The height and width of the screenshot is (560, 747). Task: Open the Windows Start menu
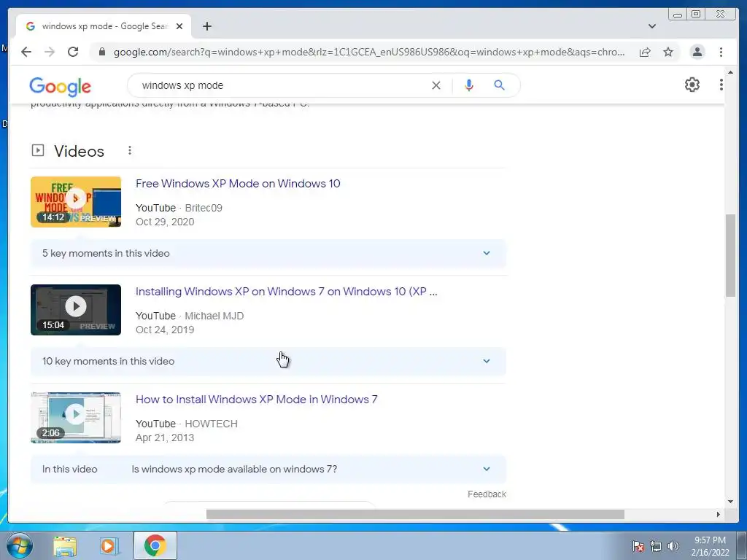point(20,545)
